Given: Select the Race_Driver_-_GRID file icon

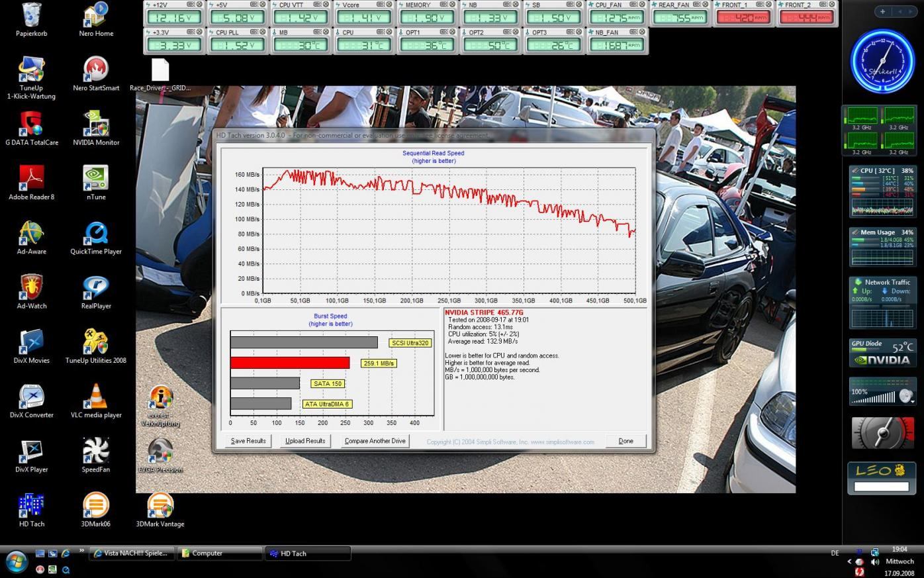Looking at the screenshot, I should pos(160,75).
